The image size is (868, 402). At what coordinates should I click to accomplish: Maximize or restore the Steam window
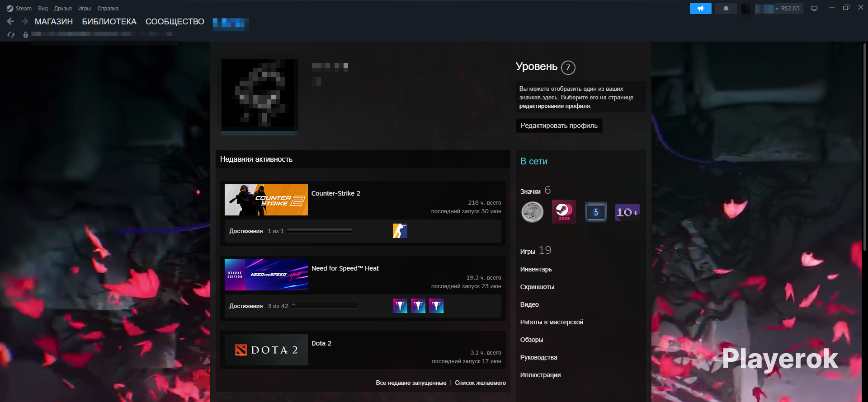tap(846, 8)
